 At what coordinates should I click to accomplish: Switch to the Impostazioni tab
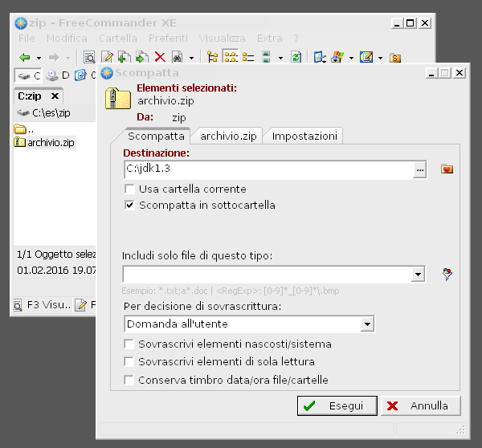(304, 136)
